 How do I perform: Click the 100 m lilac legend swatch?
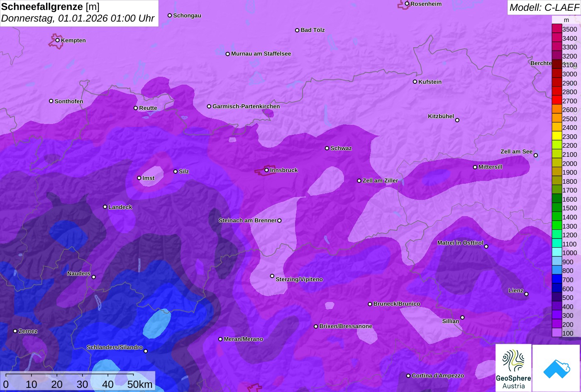coord(557,333)
